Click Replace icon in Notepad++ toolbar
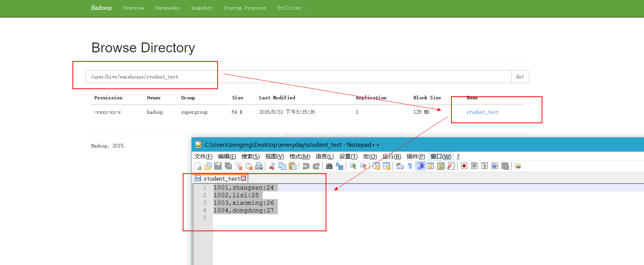This screenshot has width=644, height=265. pos(340,166)
